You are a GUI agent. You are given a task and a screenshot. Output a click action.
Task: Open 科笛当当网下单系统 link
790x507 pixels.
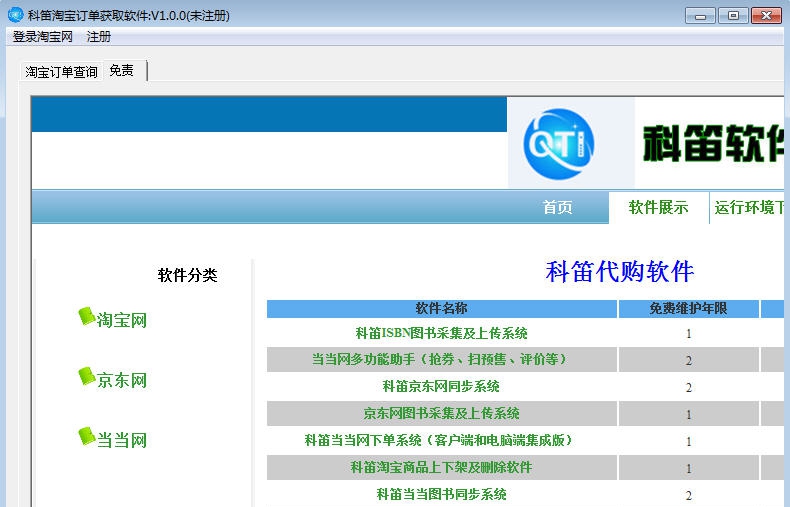(x=441, y=440)
